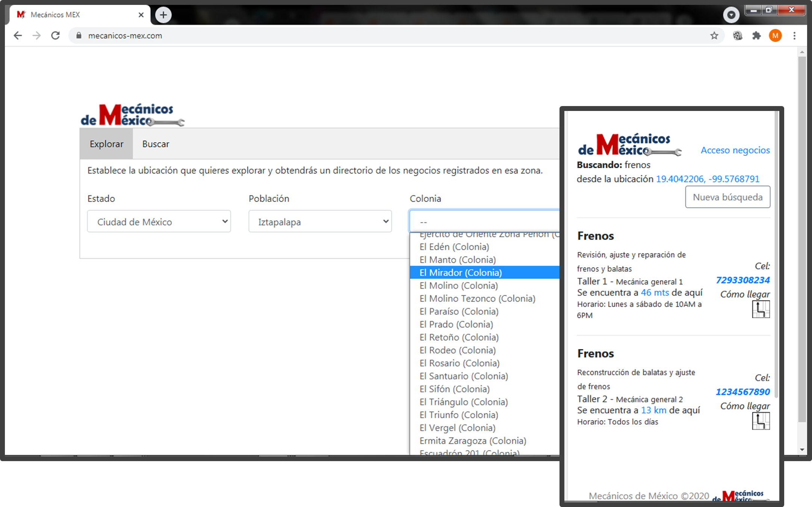Open map directions icon for Taller 2
812x507 pixels.
761,421
